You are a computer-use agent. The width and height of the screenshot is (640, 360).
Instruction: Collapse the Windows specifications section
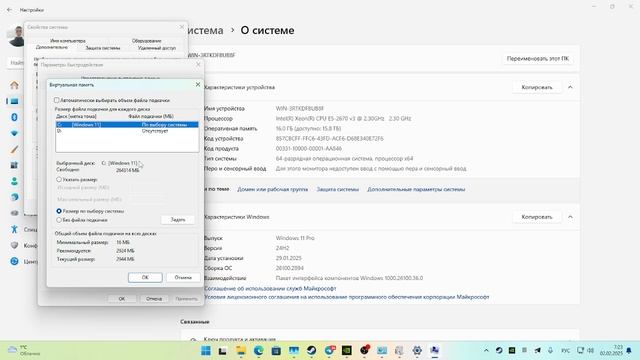(570, 217)
